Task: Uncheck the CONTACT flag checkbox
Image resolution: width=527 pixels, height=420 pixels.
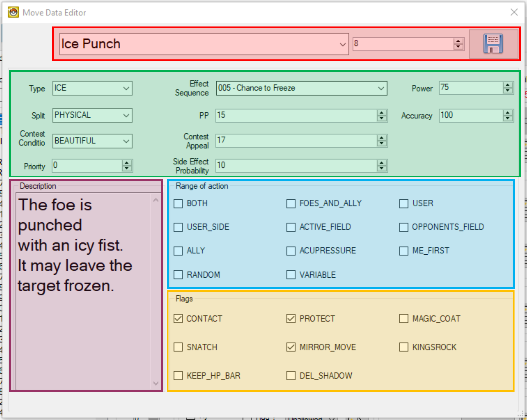Action: point(178,319)
